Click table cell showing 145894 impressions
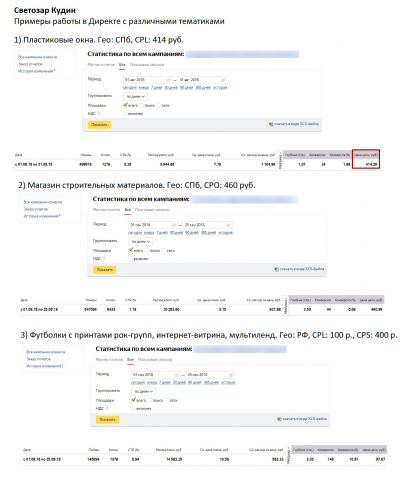The image size is (411, 480). coord(93,460)
